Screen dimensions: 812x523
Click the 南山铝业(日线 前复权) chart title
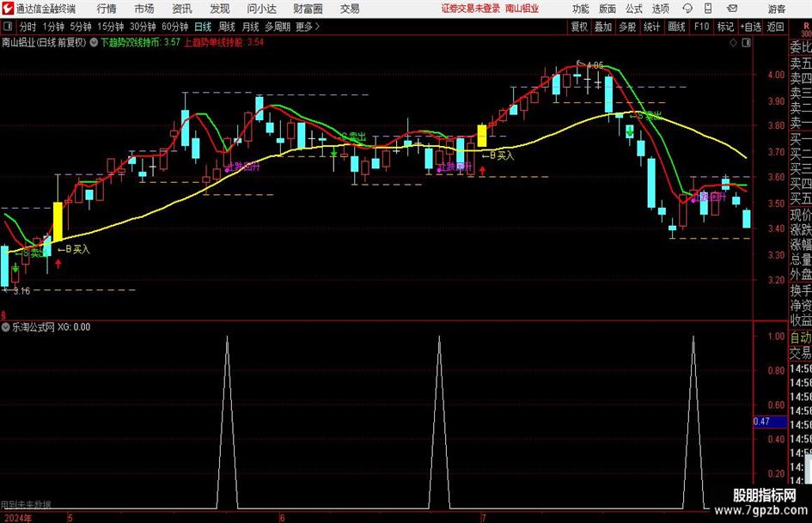pos(44,42)
